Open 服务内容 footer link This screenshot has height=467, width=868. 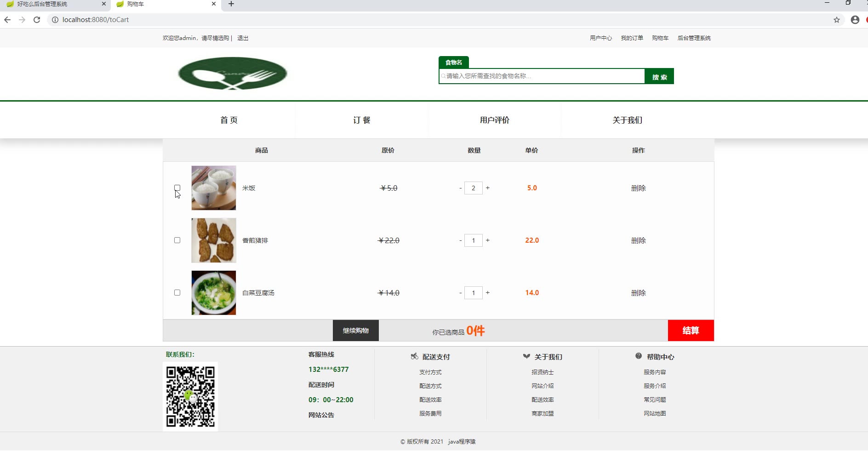pos(655,372)
